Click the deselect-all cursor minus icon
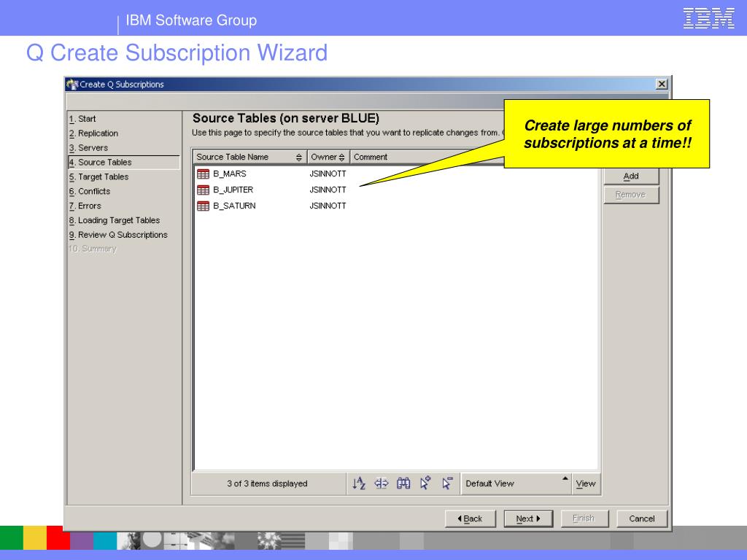The image size is (747, 560). (447, 483)
